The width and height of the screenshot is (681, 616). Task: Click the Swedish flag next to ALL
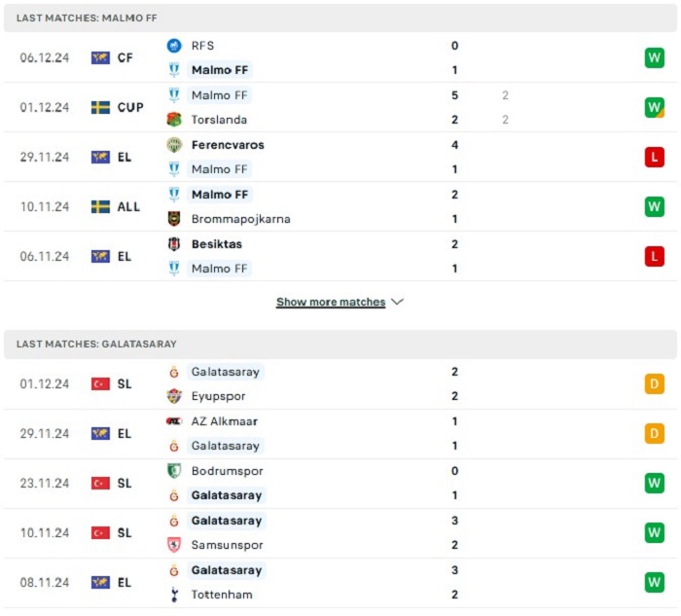coord(100,206)
